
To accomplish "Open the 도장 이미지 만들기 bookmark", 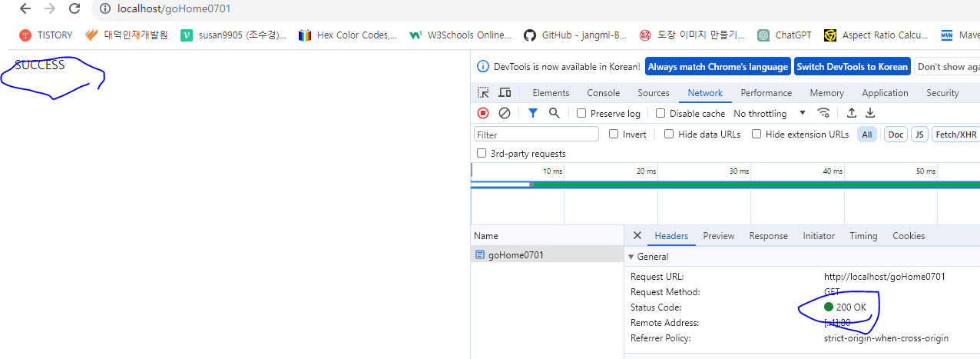I will pyautogui.click(x=692, y=35).
